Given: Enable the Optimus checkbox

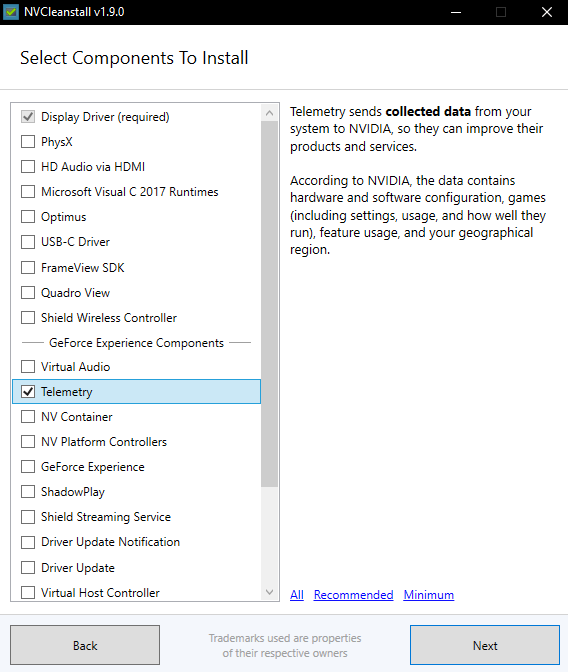Looking at the screenshot, I should click(x=28, y=216).
